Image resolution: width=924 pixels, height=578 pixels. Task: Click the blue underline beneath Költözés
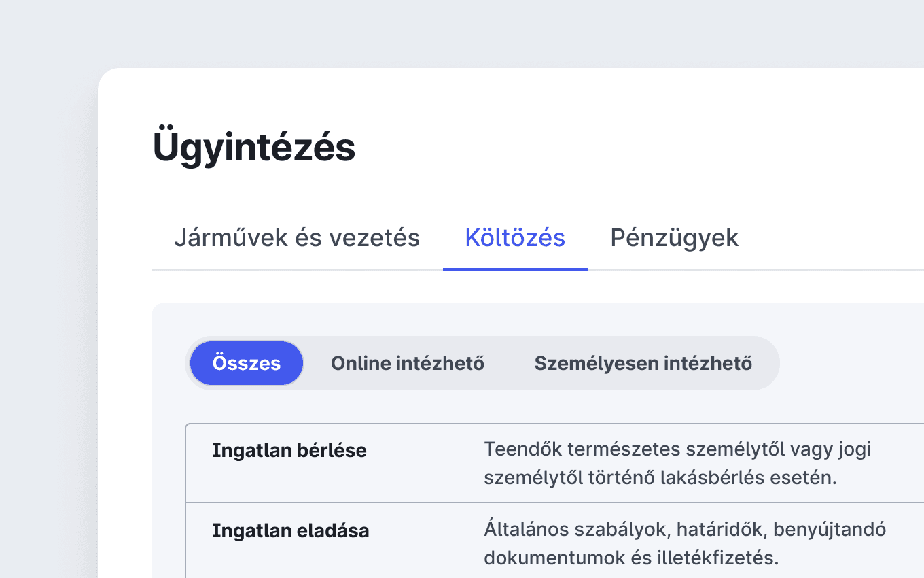pyautogui.click(x=515, y=269)
